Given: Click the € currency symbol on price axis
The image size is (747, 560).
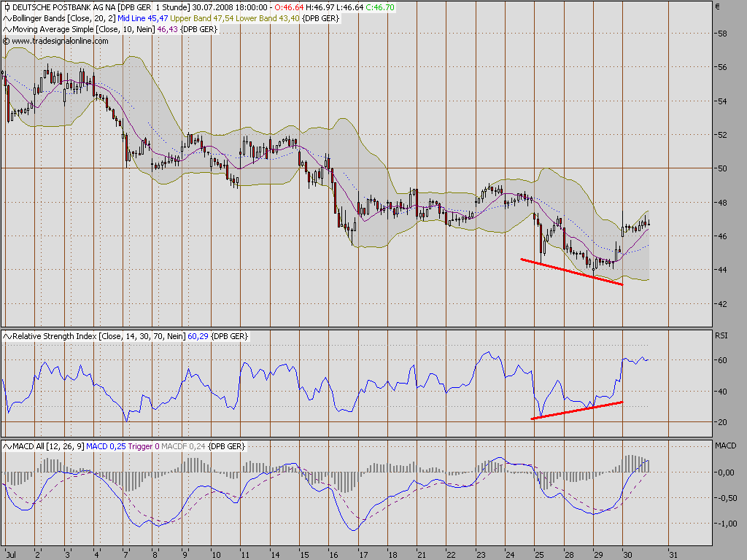Looking at the screenshot, I should (x=718, y=7).
